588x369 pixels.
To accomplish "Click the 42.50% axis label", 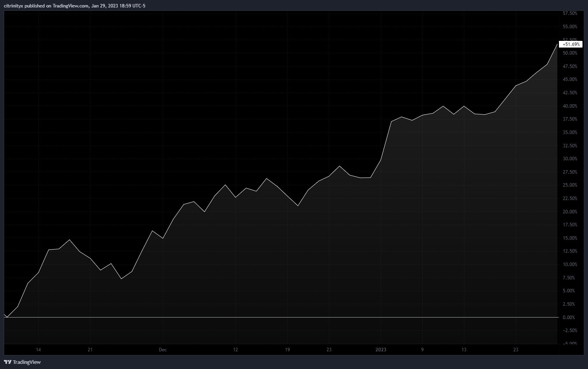I will tap(570, 93).
